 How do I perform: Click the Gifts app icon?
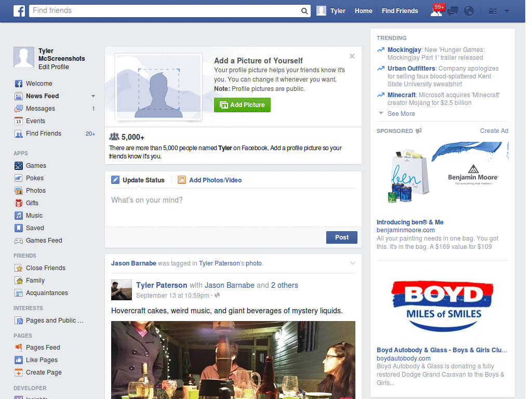click(x=19, y=203)
